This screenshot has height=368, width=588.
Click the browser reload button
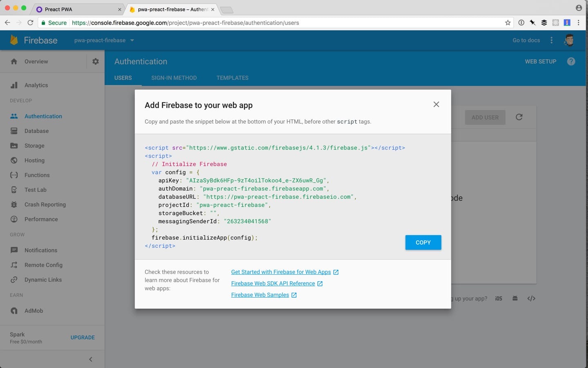pyautogui.click(x=30, y=22)
